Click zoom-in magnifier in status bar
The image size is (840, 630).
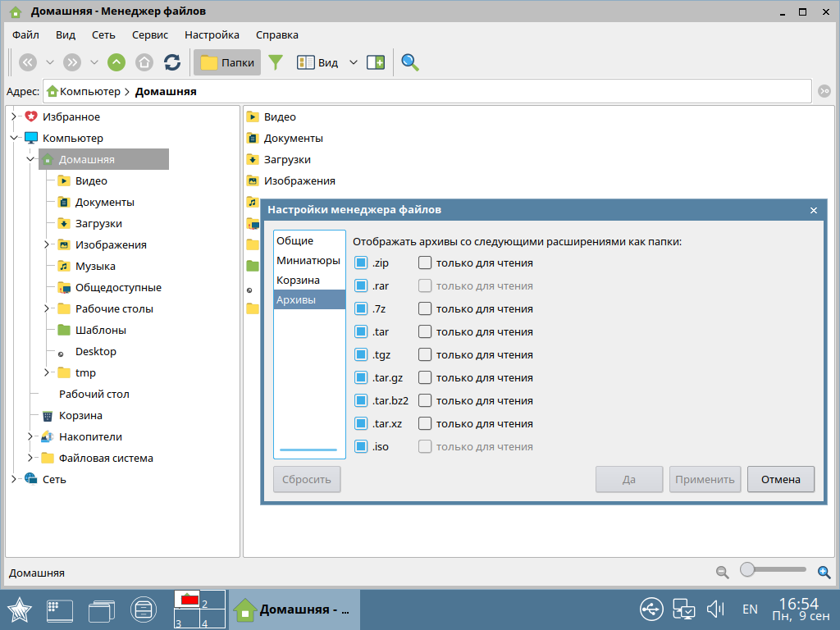[x=824, y=573]
